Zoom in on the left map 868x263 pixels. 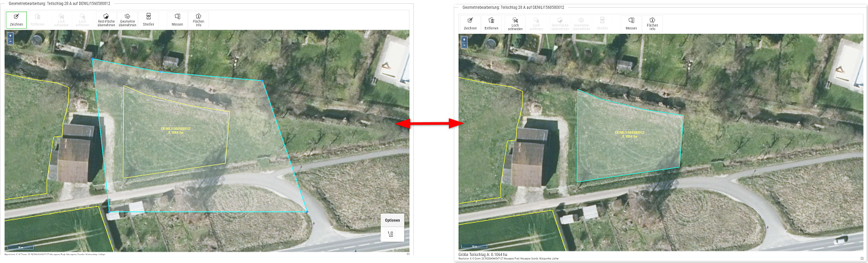point(9,35)
